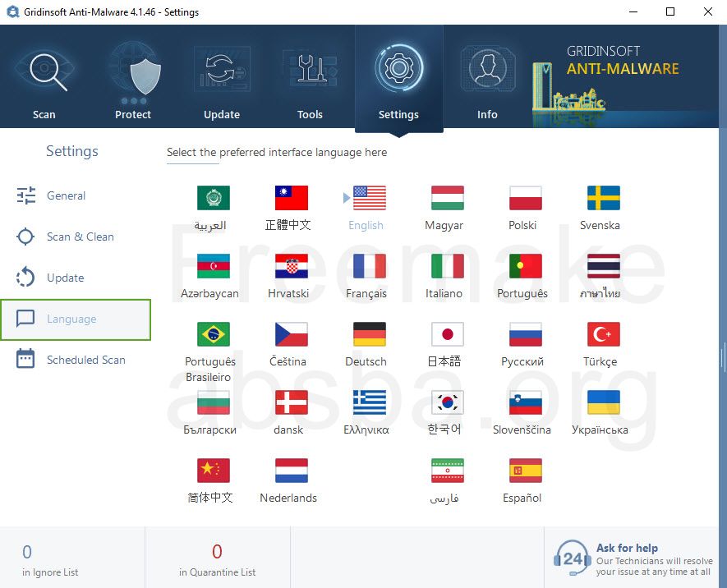The width and height of the screenshot is (727, 588).
Task: Click the side panel handle on right edge
Action: [x=722, y=357]
